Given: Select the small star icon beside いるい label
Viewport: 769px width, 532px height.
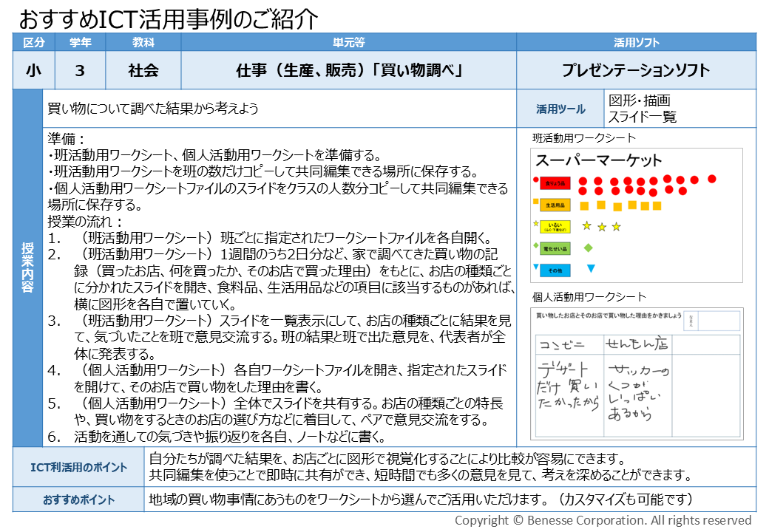Looking at the screenshot, I should [535, 224].
